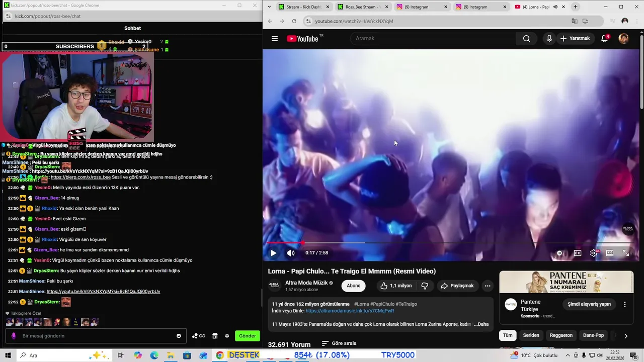Open the altramodamusic.lnk.to link

(350, 311)
